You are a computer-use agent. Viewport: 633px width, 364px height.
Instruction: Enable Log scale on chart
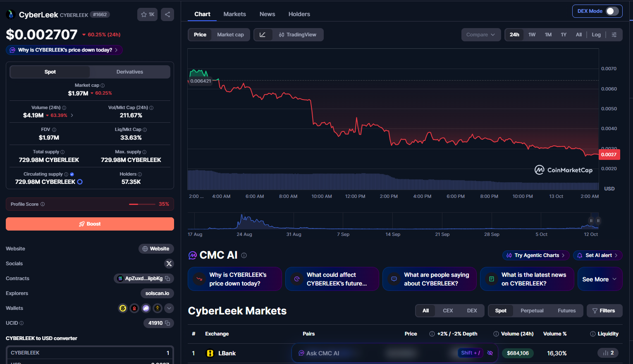(x=596, y=35)
